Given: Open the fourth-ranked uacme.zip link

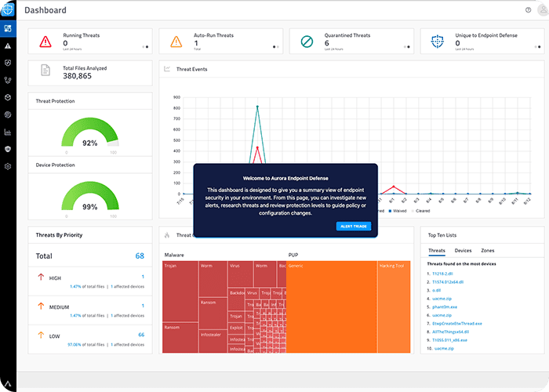Looking at the screenshot, I should tap(442, 299).
